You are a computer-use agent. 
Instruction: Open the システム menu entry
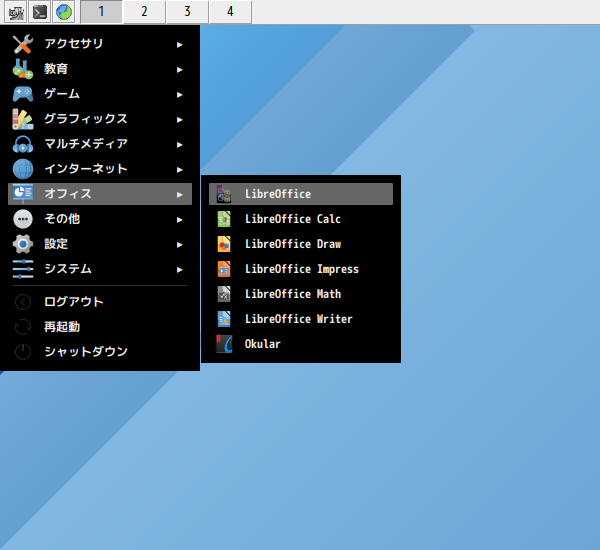[100, 269]
